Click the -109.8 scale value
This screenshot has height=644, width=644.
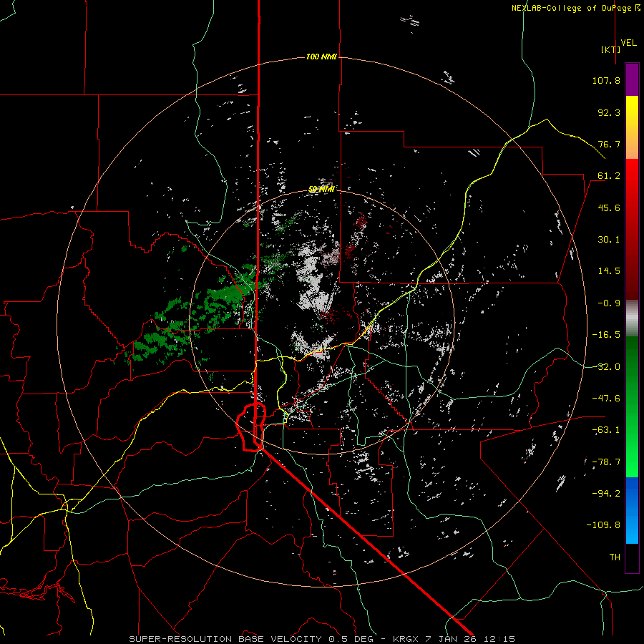point(603,525)
